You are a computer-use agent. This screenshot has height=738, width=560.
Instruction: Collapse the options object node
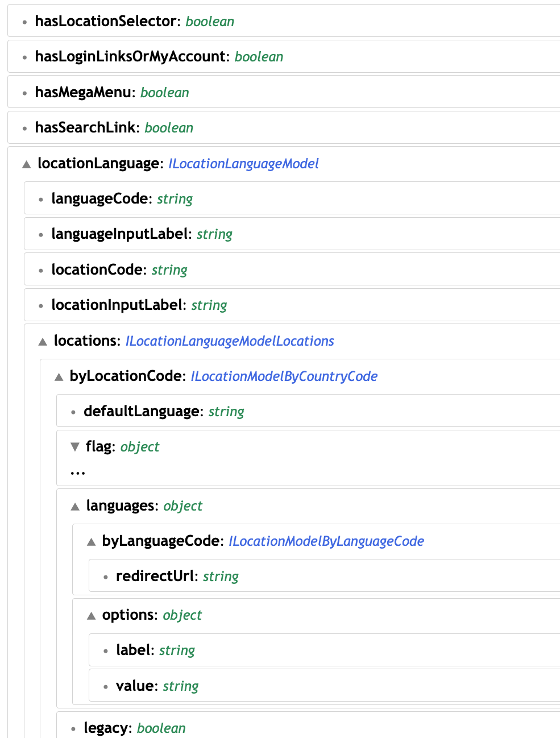click(x=91, y=615)
